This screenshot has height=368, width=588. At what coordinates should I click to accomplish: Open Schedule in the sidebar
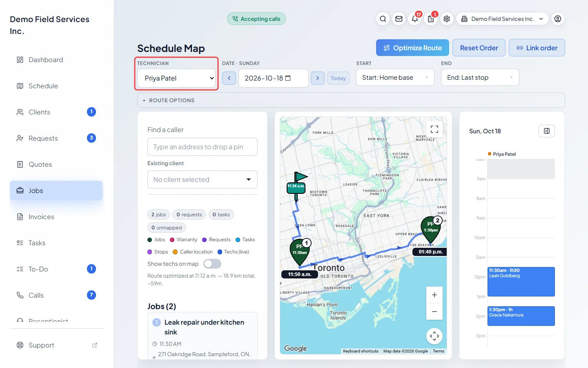tap(56, 86)
